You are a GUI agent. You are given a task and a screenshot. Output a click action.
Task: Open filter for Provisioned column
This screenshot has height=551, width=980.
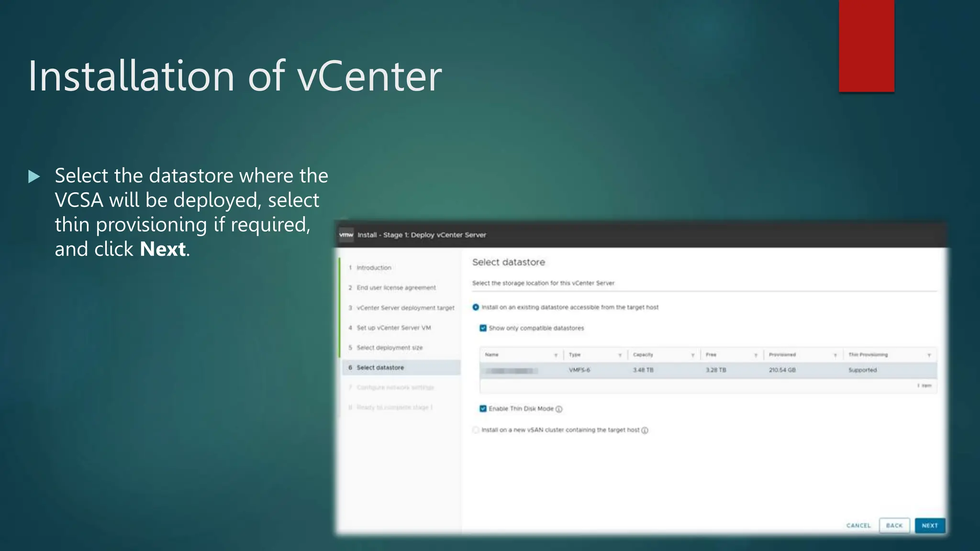coord(835,355)
